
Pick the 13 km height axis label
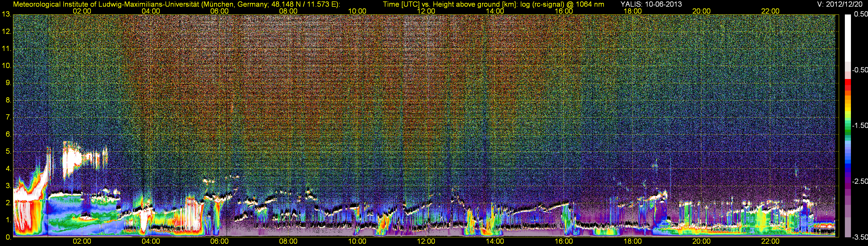6,14
